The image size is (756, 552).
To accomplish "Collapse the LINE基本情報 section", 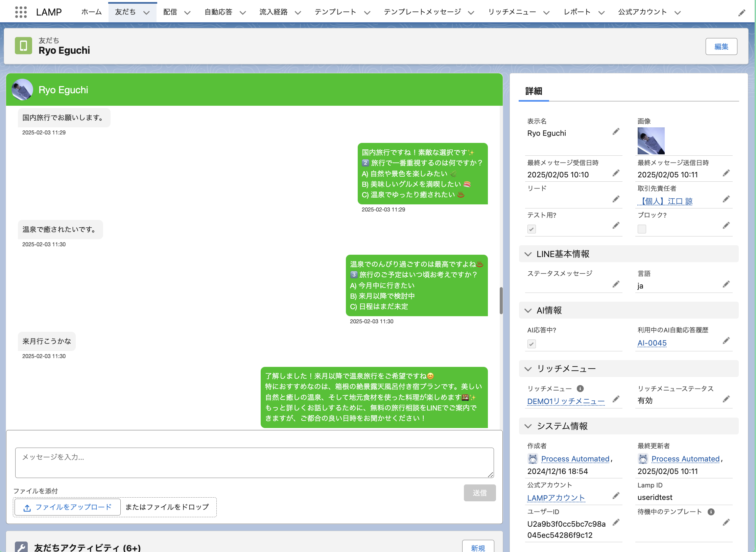I will tap(528, 254).
